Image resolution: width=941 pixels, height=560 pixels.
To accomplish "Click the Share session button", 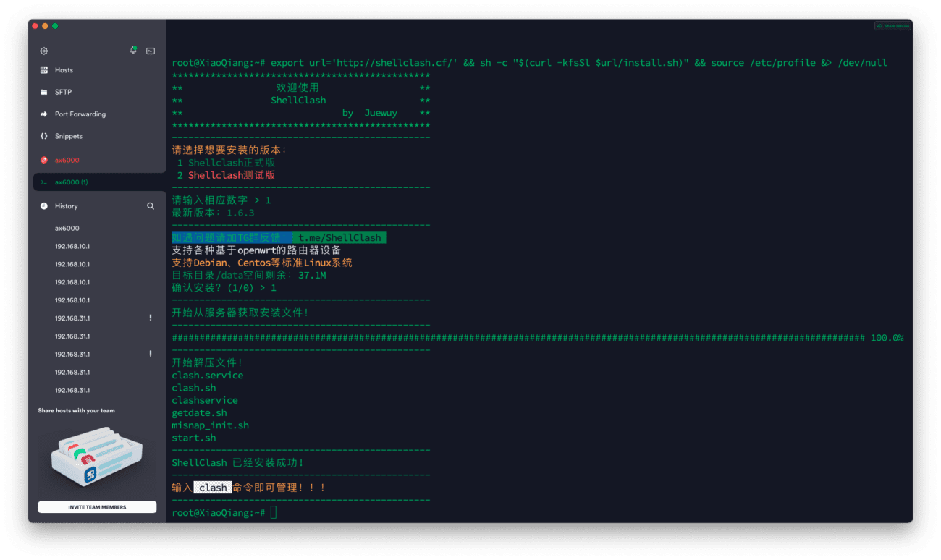I will click(893, 26).
